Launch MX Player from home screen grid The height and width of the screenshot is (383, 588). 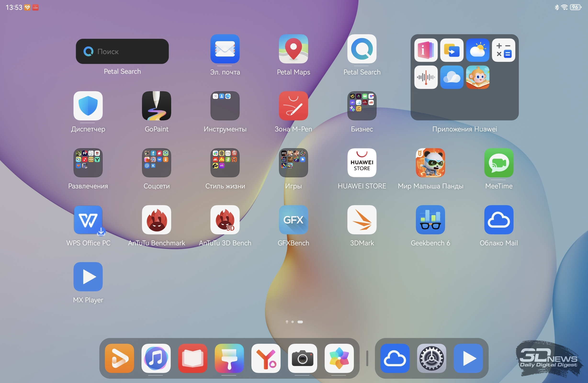pos(88,276)
